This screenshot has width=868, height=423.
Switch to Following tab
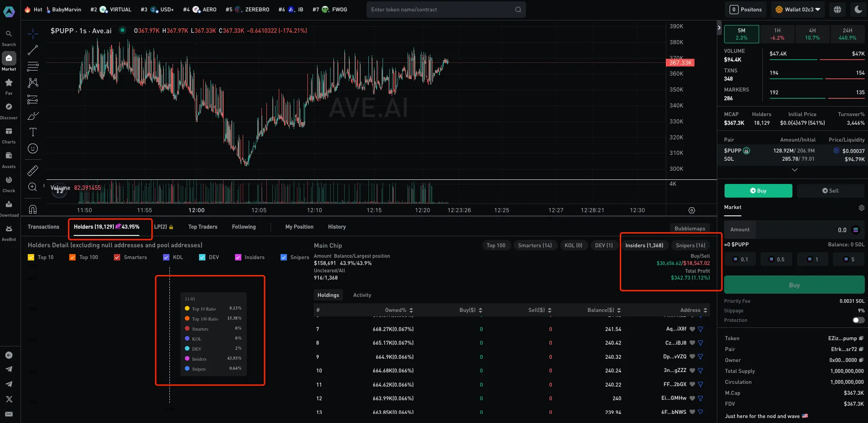pyautogui.click(x=244, y=227)
